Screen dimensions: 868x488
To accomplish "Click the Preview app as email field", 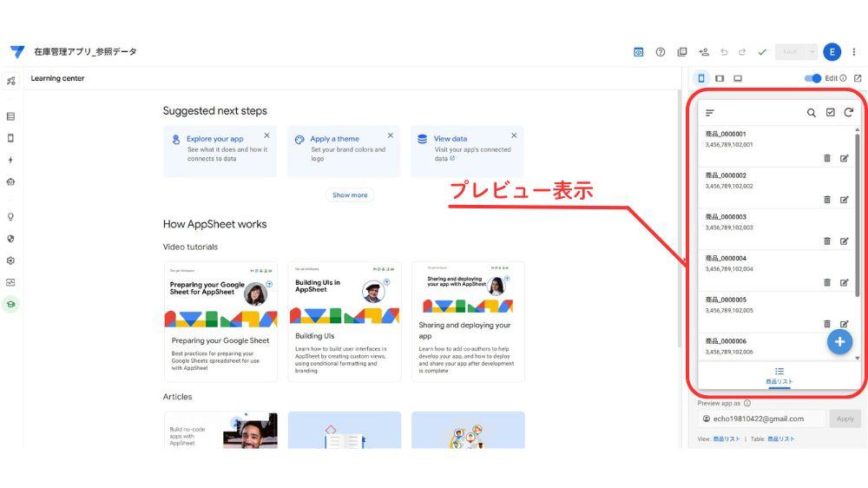I will (x=761, y=419).
